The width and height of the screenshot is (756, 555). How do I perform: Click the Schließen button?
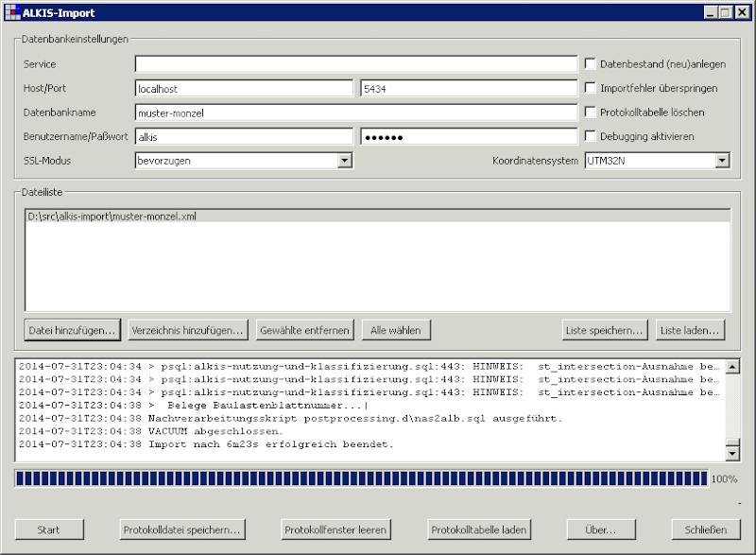tap(706, 529)
